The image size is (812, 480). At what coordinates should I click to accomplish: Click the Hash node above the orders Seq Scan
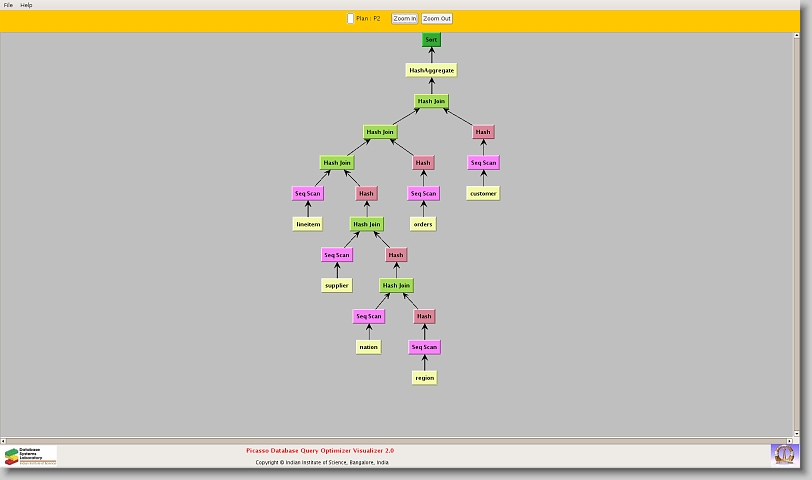(x=423, y=163)
